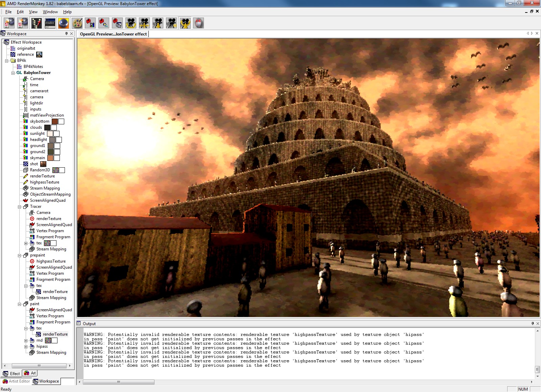Click the glossy sphere preview toolbar icon
The height and width of the screenshot is (392, 541).
63,23
